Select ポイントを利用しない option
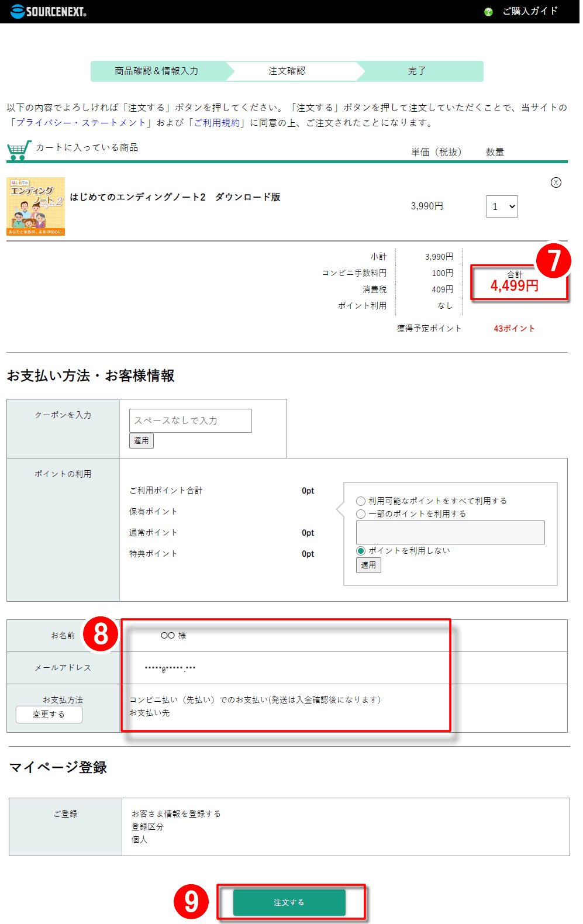Image resolution: width=583 pixels, height=924 pixels. tap(361, 551)
